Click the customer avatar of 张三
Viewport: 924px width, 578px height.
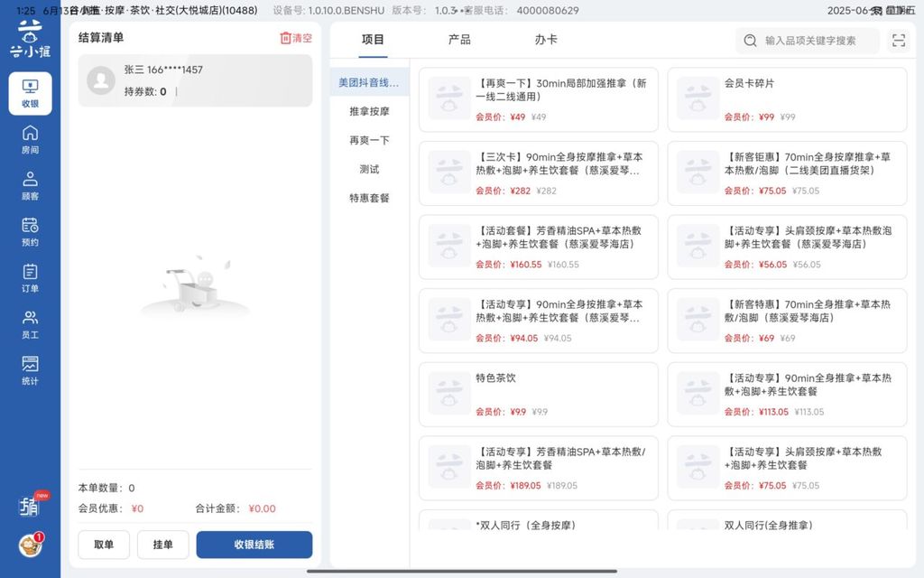[101, 80]
